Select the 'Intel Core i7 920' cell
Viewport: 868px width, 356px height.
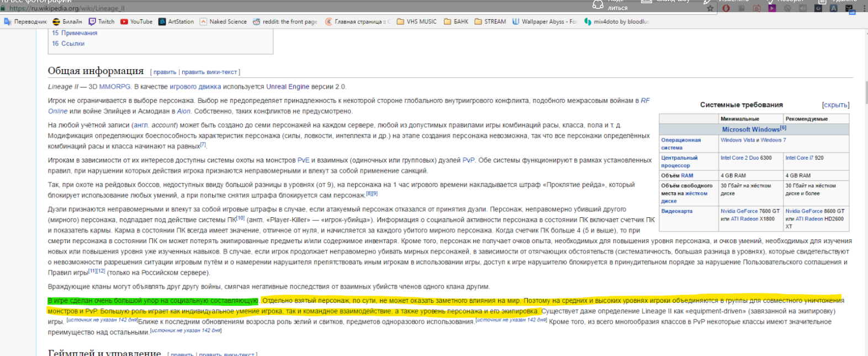point(816,161)
